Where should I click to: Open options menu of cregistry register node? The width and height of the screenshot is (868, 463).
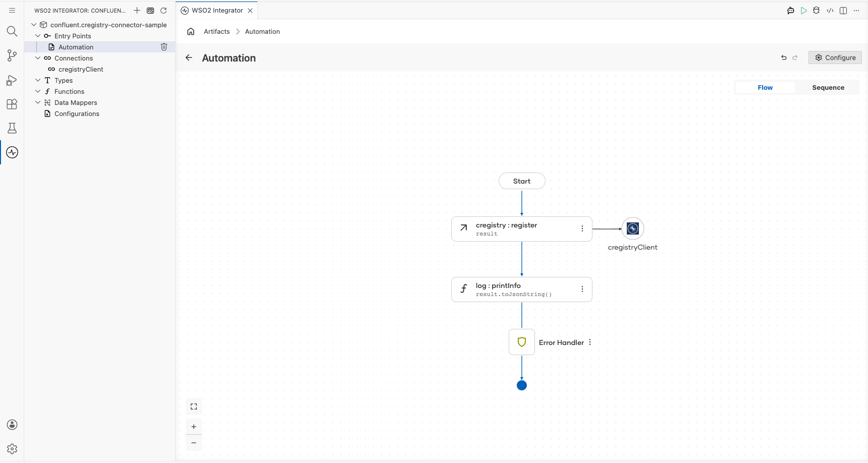tap(582, 228)
